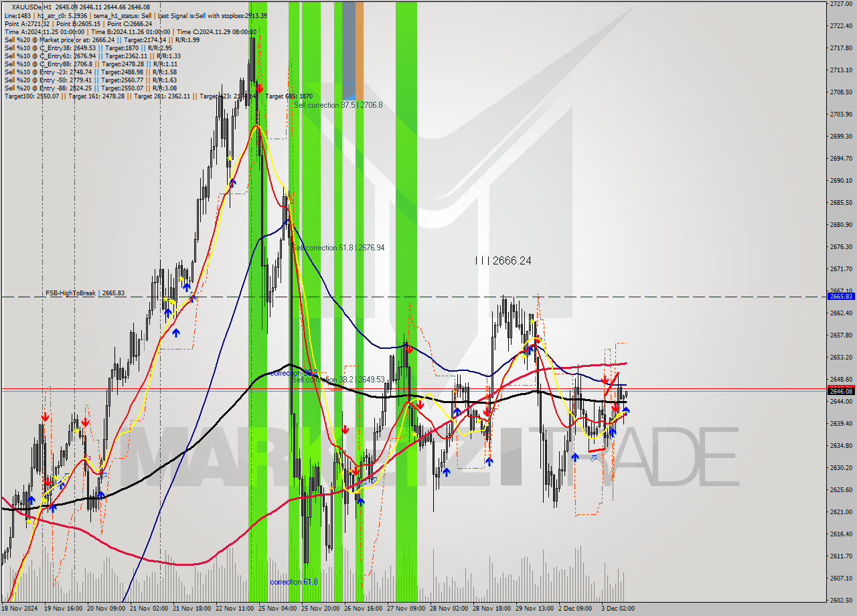Click 2717.80 on the price axis
857x616 pixels.
840,48
